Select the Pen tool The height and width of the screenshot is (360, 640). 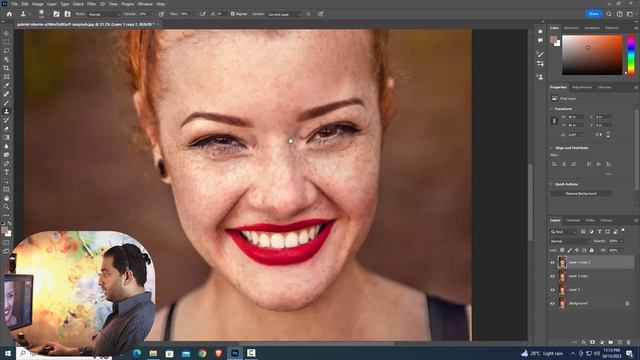6,164
